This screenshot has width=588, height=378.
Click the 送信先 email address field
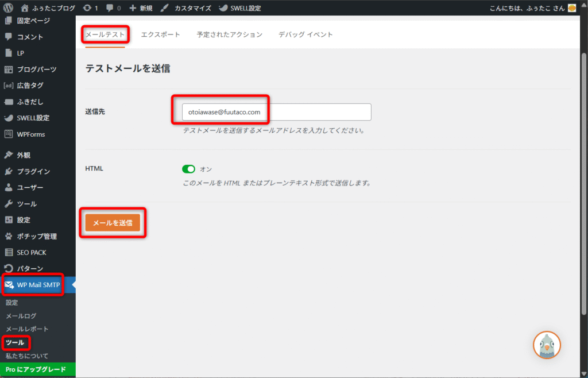coord(276,113)
